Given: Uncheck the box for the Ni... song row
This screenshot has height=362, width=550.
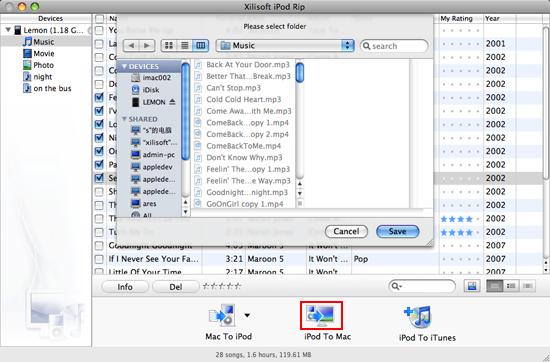Looking at the screenshot, I should click(x=100, y=138).
